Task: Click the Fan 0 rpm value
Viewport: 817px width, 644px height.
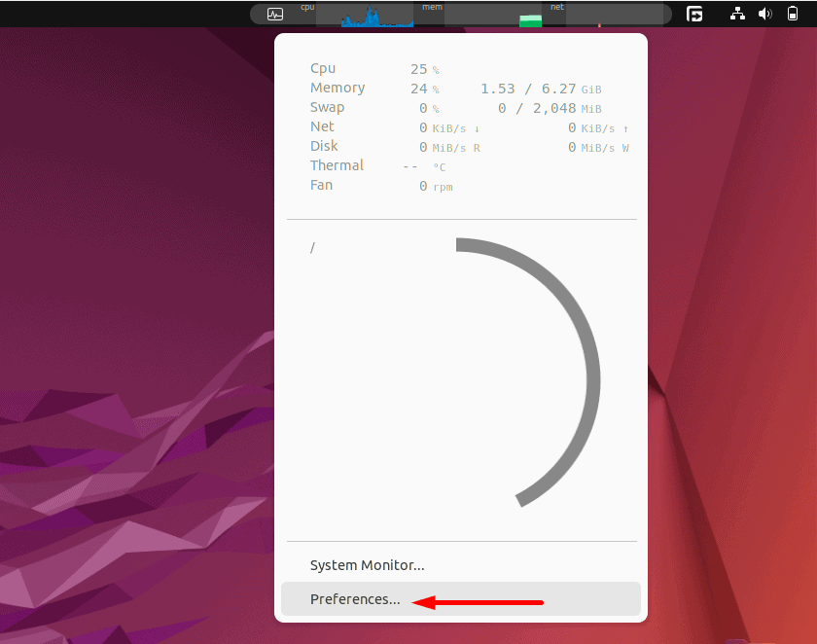Action: coord(436,187)
